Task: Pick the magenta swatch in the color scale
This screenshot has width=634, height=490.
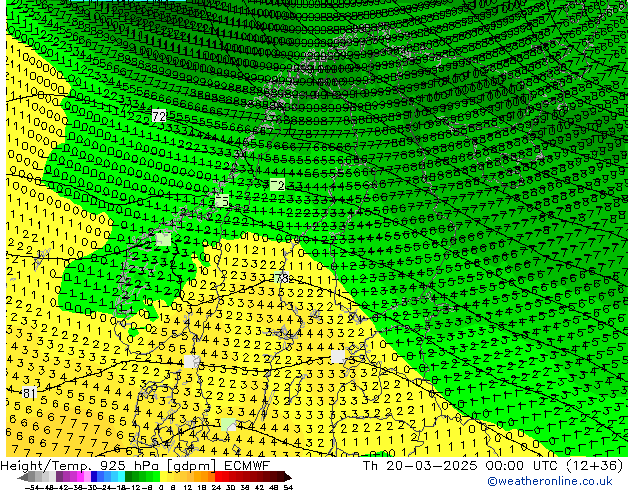Action: [x=80, y=477]
